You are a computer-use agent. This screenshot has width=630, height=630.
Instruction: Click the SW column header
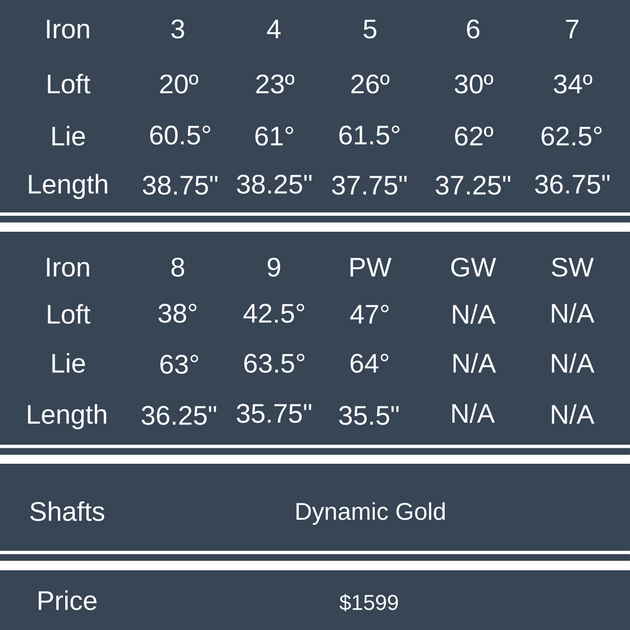(572, 268)
